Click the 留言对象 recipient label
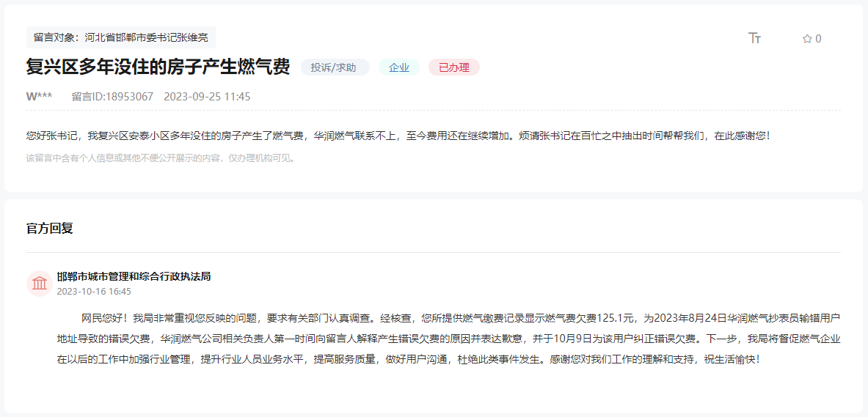This screenshot has height=417, width=868. tap(121, 37)
